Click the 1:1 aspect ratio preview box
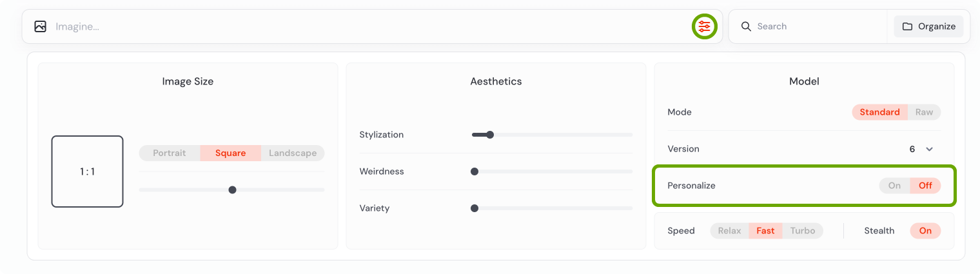The width and height of the screenshot is (980, 274). click(x=87, y=171)
